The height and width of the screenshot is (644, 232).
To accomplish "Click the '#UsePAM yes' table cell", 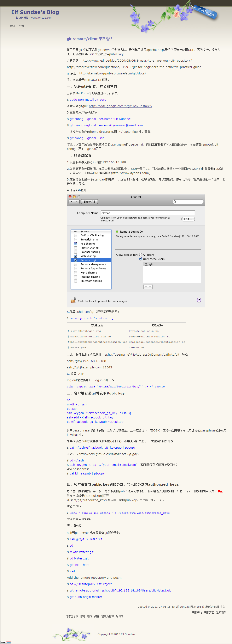I will 97,348.
